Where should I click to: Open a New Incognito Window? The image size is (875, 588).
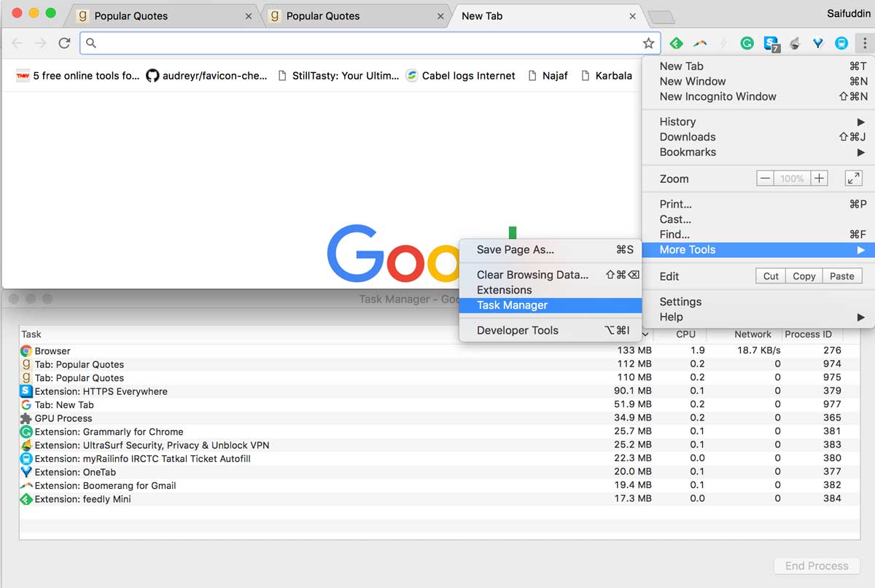758,97
